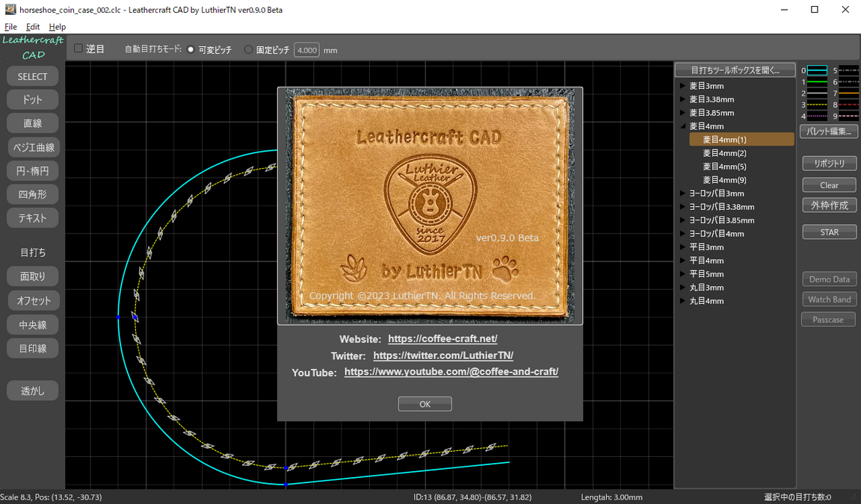Expand the ヨーロッパ目3.38mm tree node

(x=682, y=207)
